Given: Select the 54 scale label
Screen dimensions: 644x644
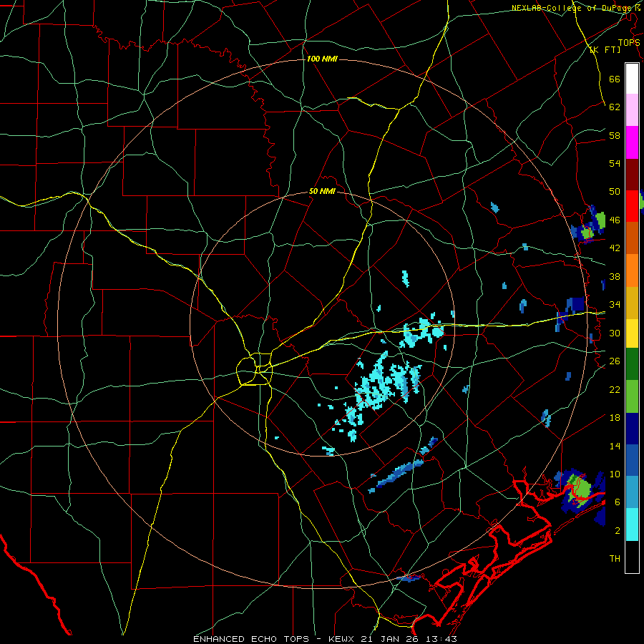Looking at the screenshot, I should tap(615, 163).
